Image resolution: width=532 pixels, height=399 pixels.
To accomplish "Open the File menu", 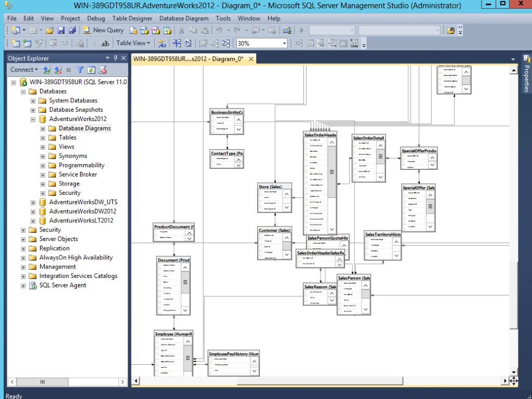I will point(12,18).
